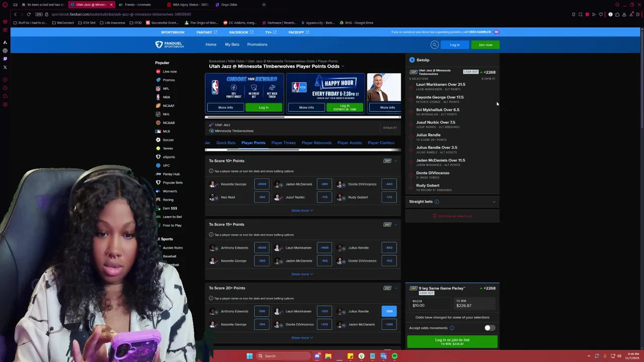Reload page with browser refresh icon
644x362 pixels.
click(x=29, y=14)
